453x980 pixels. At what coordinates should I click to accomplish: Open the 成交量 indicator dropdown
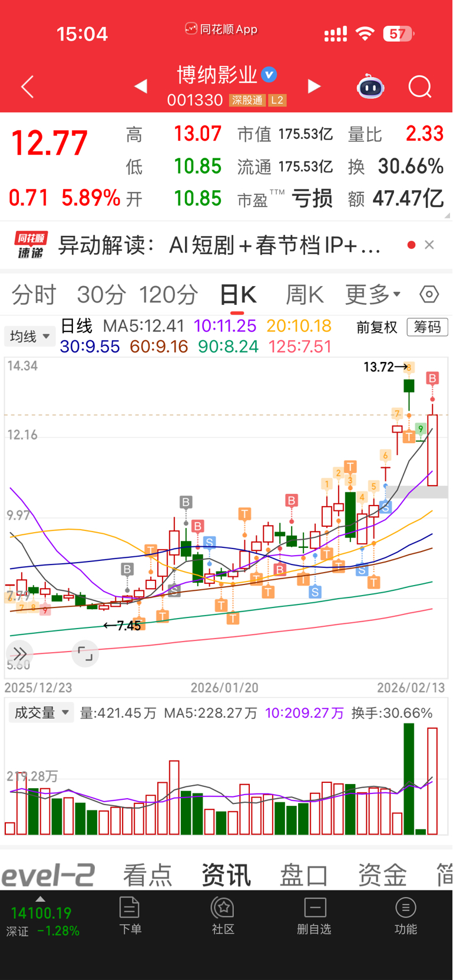pyautogui.click(x=41, y=713)
